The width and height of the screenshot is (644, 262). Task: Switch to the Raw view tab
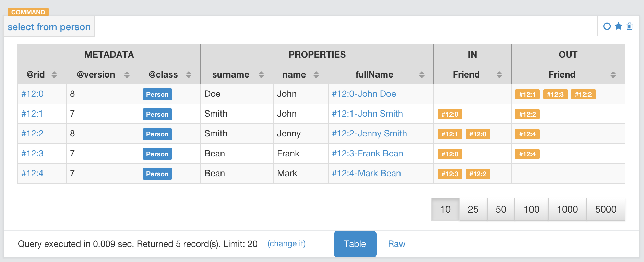(396, 244)
